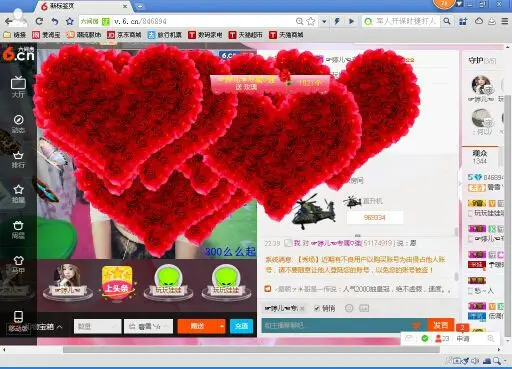The height and width of the screenshot is (369, 512).
Task: Click the 发言 send message button
Action: [441, 325]
